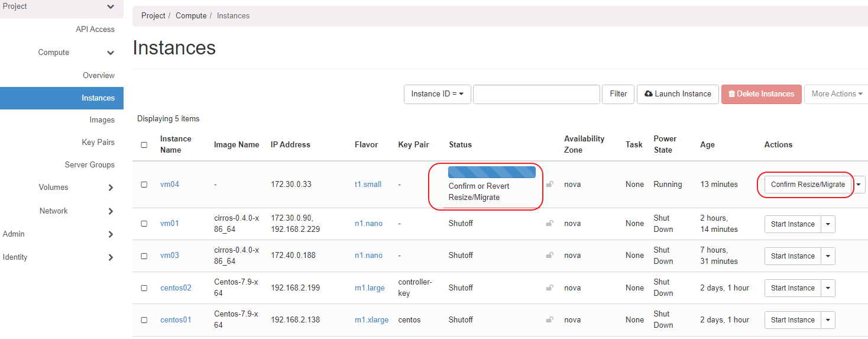Click the vm04 resize progress bar
The image size is (868, 339).
click(491, 172)
